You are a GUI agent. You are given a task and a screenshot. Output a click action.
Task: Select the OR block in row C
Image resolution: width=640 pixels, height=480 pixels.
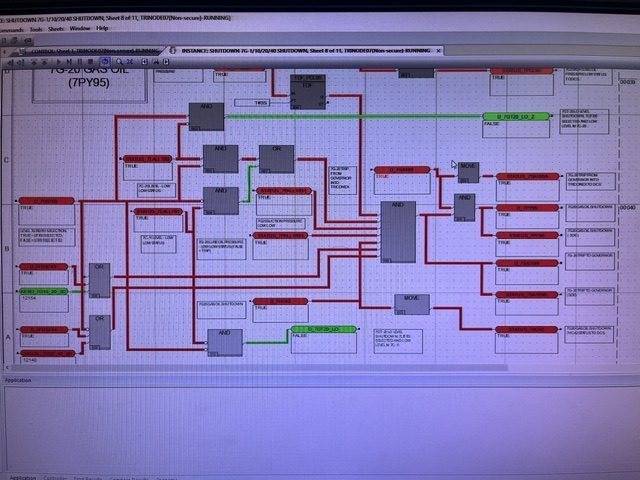tap(276, 159)
